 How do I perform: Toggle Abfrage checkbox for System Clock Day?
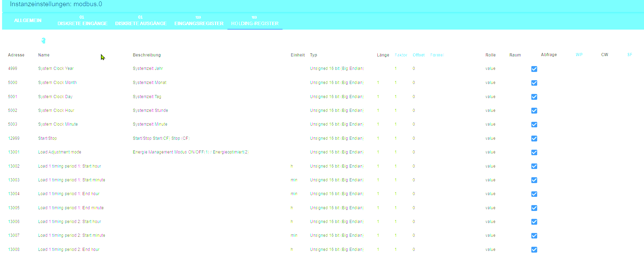click(x=534, y=97)
